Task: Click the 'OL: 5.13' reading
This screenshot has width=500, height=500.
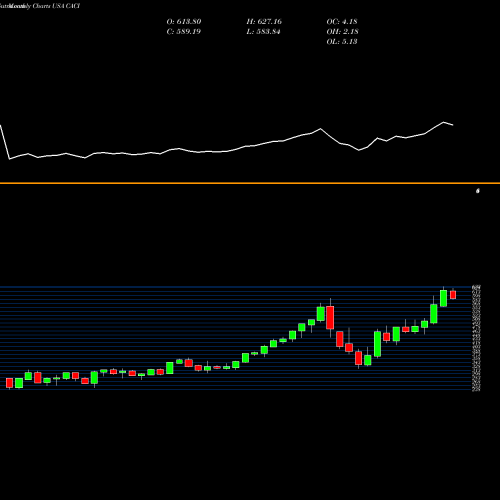Action: click(342, 42)
